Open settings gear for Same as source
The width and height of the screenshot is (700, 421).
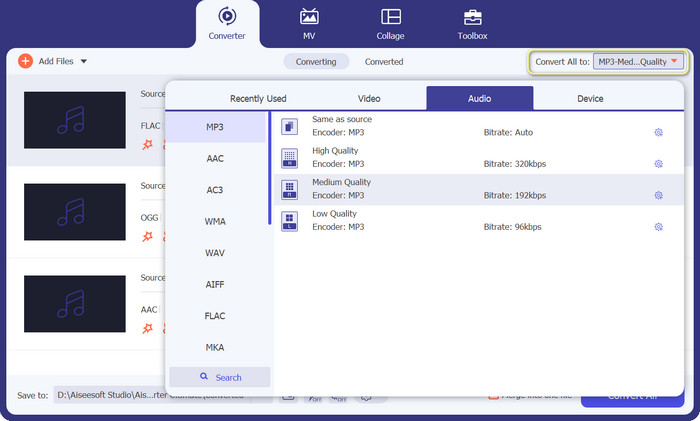(x=658, y=132)
